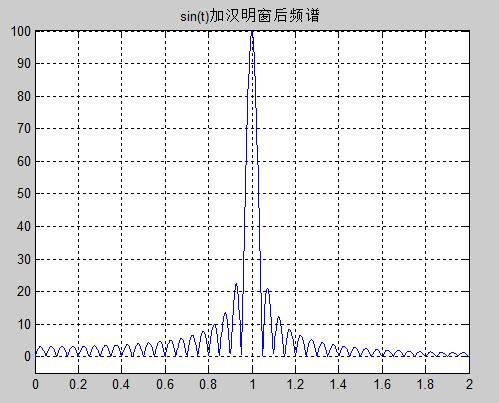Select the y-axis tick label 60
The height and width of the screenshot is (403, 499).
tap(24, 161)
